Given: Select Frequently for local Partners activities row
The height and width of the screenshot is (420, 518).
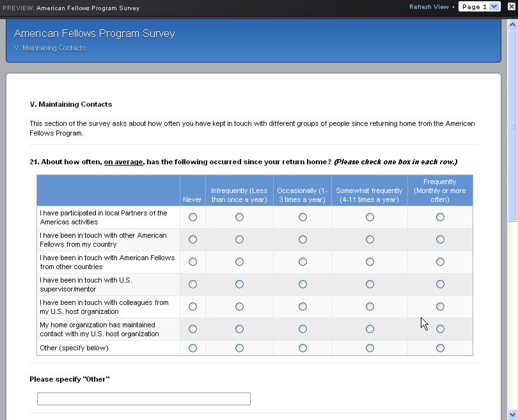Looking at the screenshot, I should pyautogui.click(x=440, y=217).
